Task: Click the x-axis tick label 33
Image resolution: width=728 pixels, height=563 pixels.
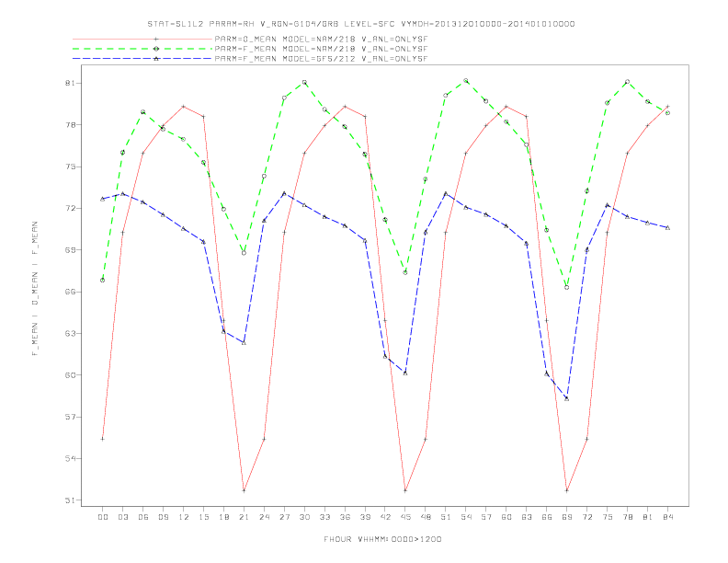Action: pyautogui.click(x=324, y=517)
